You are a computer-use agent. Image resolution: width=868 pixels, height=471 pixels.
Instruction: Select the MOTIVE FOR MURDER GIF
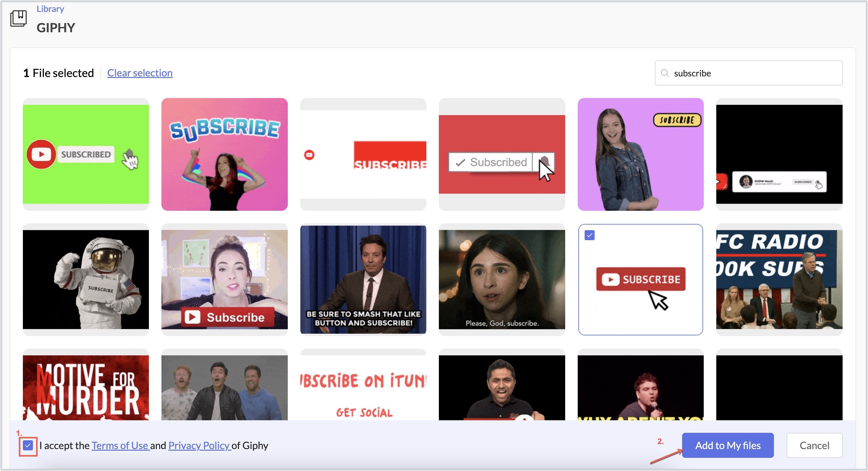[x=86, y=385]
